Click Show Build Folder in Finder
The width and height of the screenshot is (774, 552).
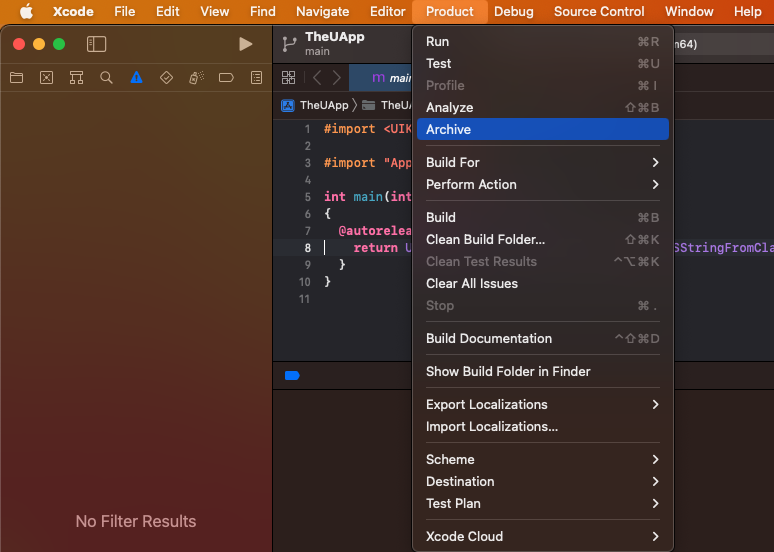(508, 371)
